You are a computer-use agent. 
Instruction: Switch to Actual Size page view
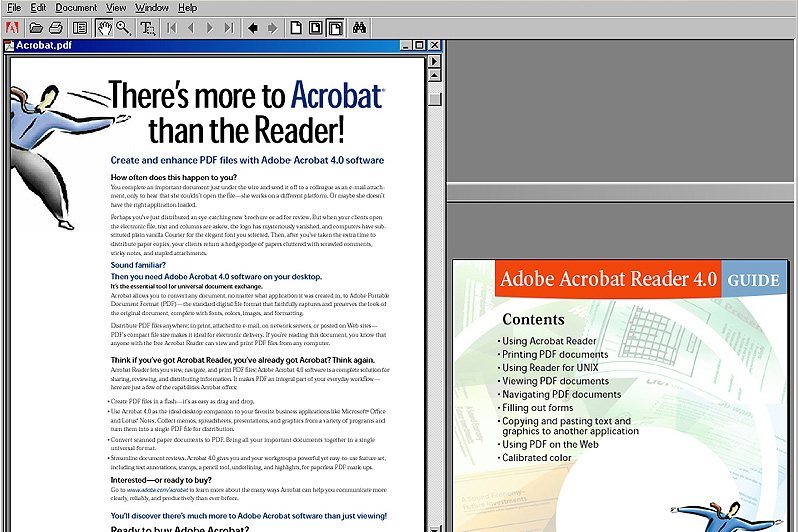tap(295, 27)
